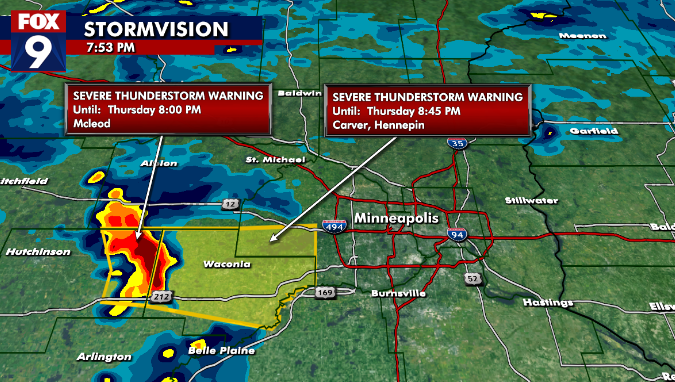Click the Hastings label
This screenshot has width=675, height=382.
548,303
